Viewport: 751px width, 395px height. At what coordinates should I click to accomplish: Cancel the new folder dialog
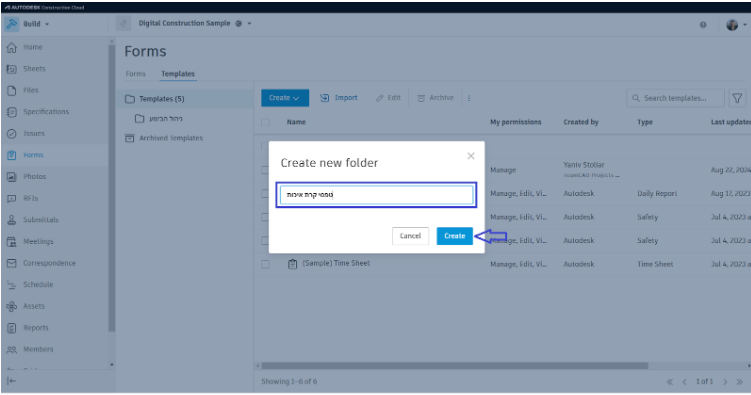point(410,236)
